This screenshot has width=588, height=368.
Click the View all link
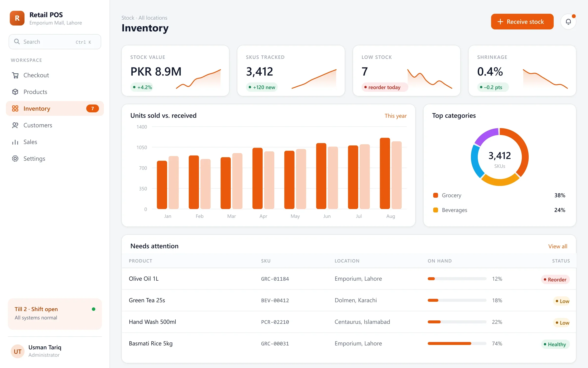tap(558, 246)
